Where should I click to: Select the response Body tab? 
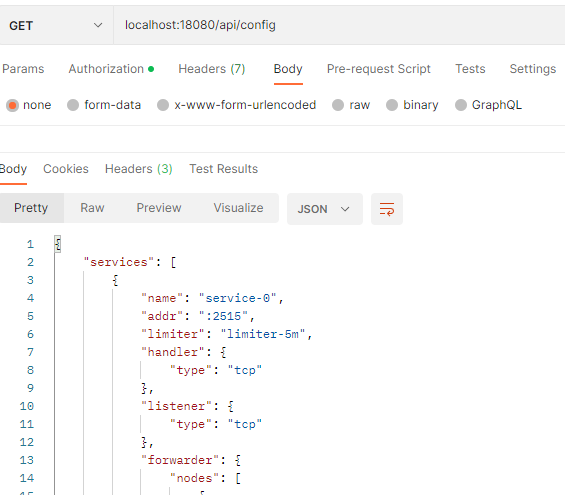click(13, 169)
